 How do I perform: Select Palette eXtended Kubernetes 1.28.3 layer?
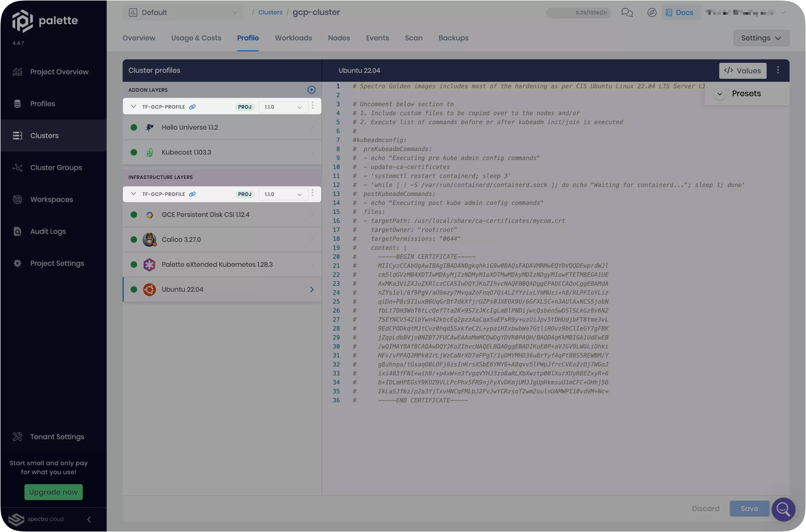(222, 265)
